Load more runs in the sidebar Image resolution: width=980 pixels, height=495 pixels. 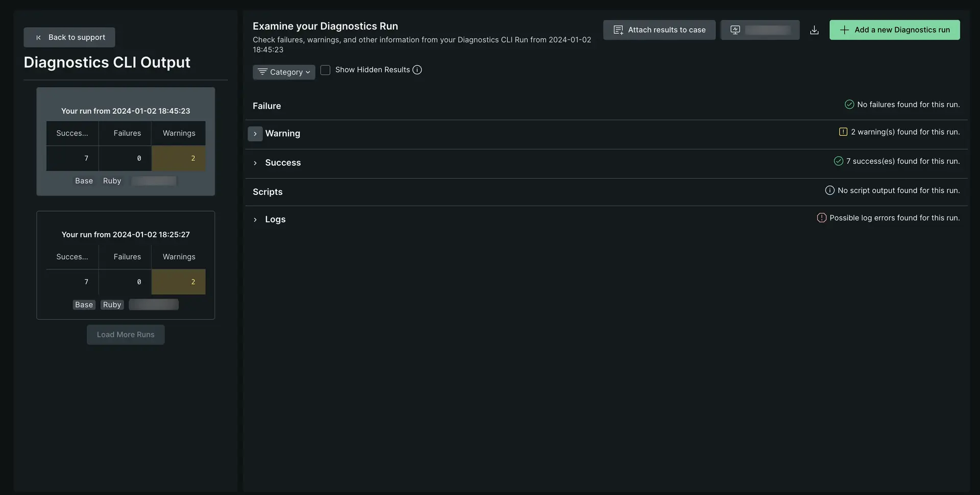pos(126,335)
